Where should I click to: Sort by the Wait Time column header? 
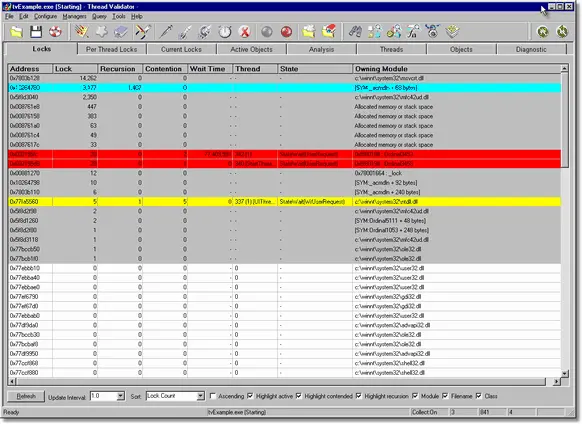[x=210, y=69]
